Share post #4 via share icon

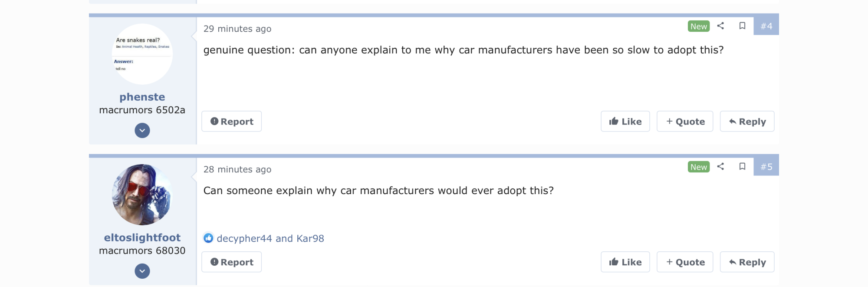pyautogui.click(x=720, y=26)
